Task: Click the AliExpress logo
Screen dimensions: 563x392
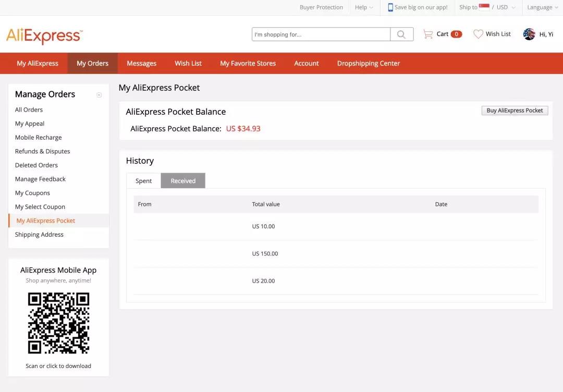Action: click(44, 35)
